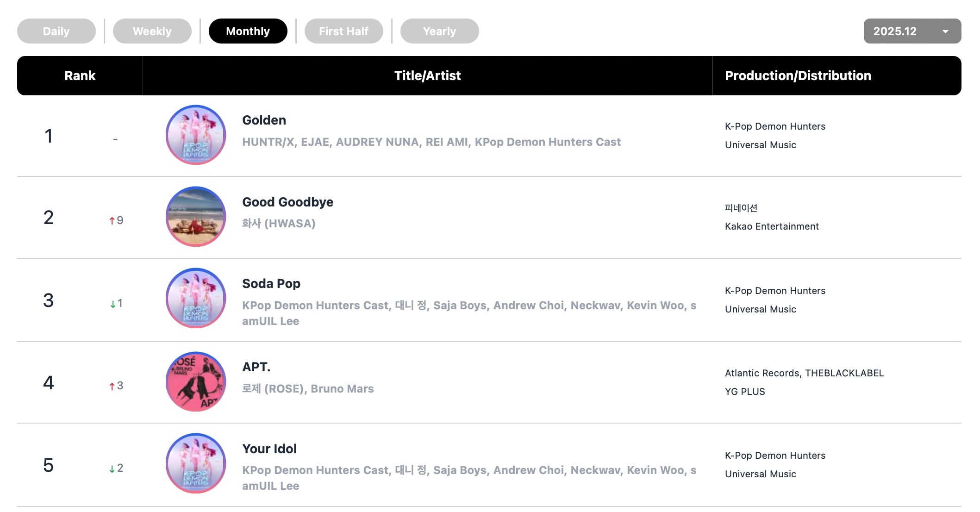Open the 2025.12 date dropdown

(895, 31)
